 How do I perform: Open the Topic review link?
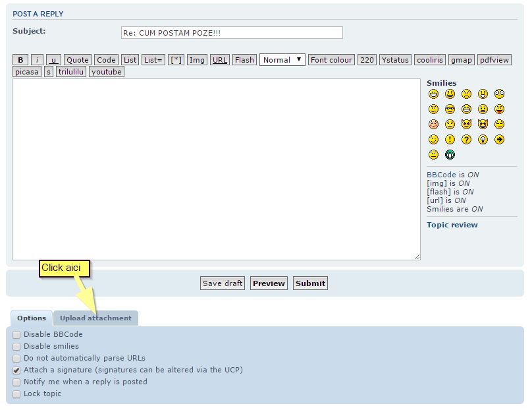click(452, 225)
